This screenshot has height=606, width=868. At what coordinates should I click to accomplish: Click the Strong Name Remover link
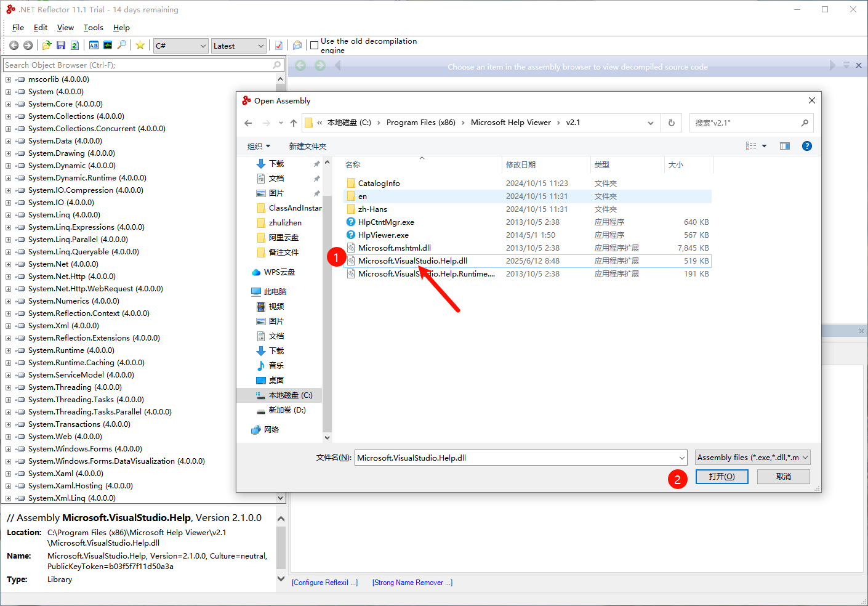(412, 583)
